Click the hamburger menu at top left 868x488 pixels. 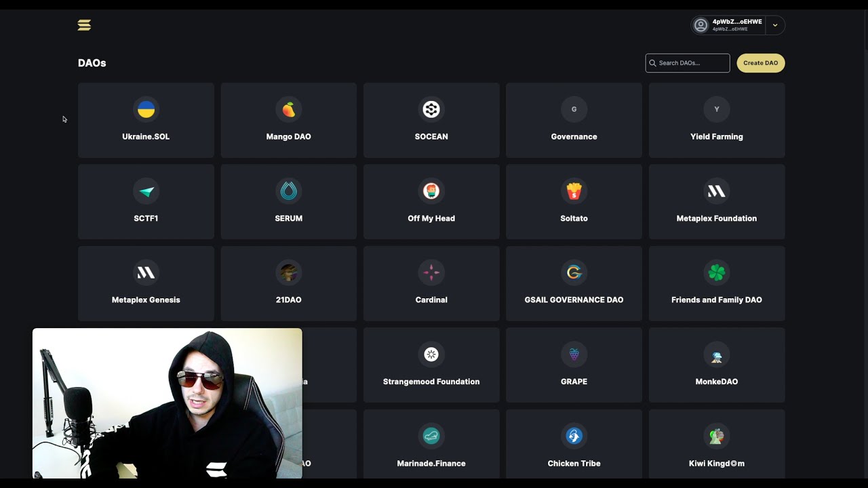(x=84, y=24)
